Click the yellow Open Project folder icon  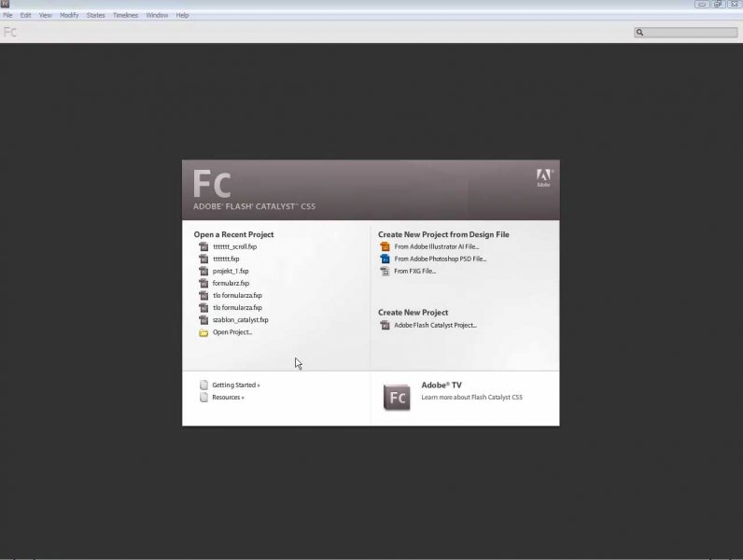click(x=203, y=332)
